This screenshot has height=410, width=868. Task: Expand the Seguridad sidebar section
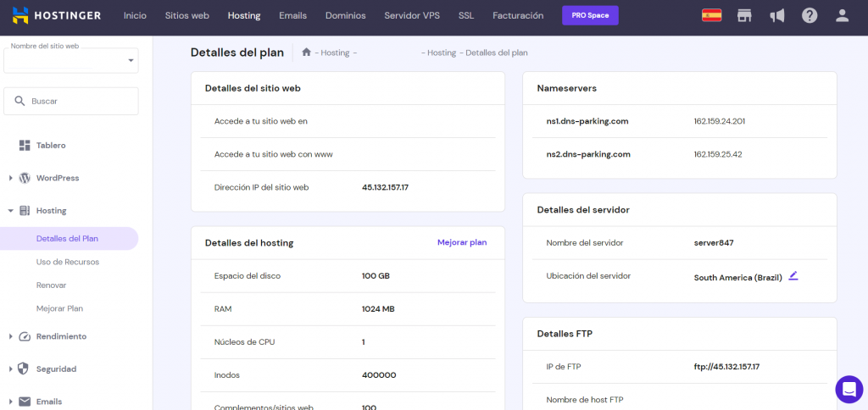pyautogui.click(x=56, y=368)
